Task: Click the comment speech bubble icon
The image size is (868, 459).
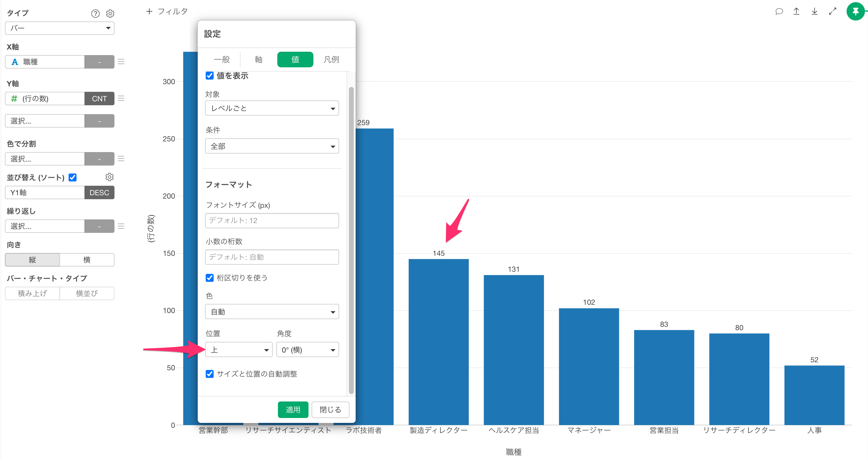Action: point(779,11)
